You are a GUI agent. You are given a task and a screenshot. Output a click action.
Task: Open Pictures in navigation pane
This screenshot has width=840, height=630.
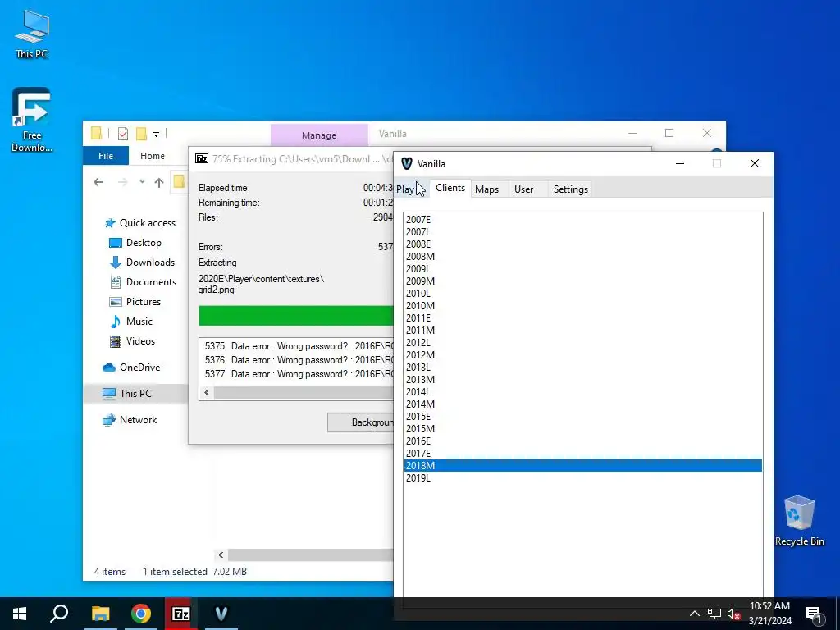point(135,302)
